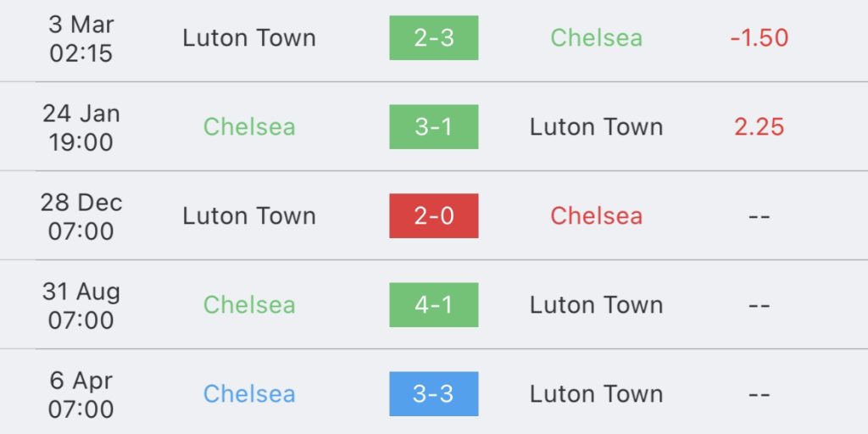The width and height of the screenshot is (868, 434).
Task: Click the green 4-1 score badge
Action: tap(433, 304)
